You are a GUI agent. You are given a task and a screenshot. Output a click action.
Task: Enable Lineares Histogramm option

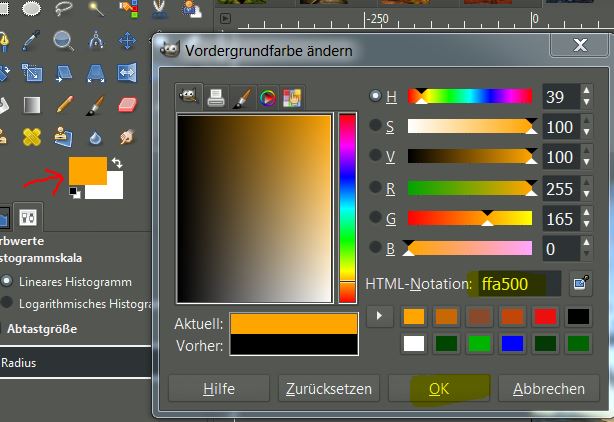tap(7, 281)
